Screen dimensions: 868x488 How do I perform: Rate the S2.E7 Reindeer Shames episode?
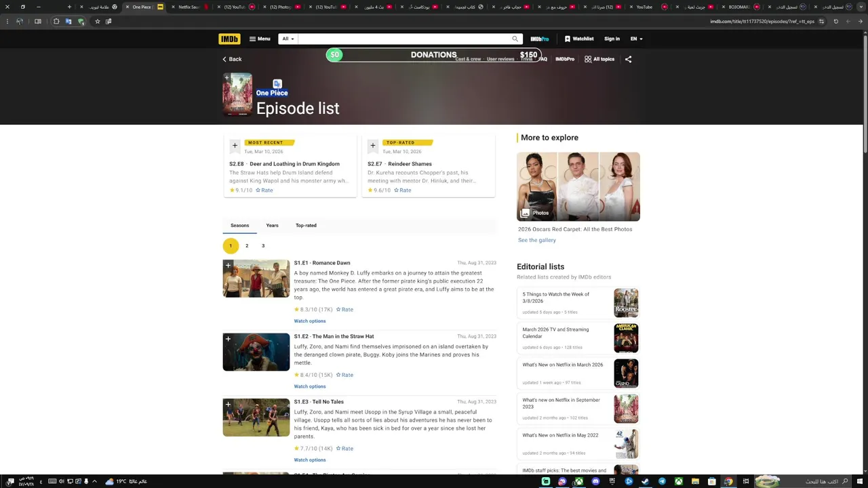point(403,190)
